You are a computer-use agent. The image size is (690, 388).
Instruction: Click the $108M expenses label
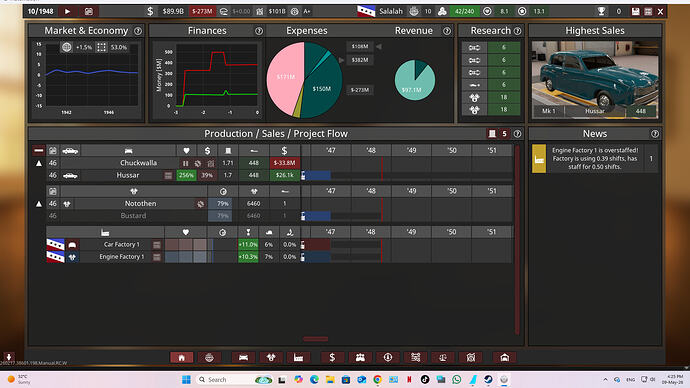[x=360, y=46]
